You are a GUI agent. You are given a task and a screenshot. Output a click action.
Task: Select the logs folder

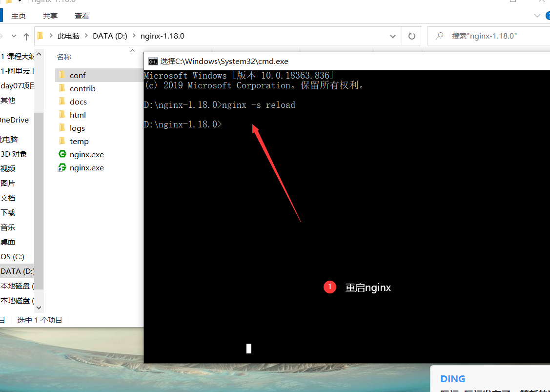click(77, 128)
